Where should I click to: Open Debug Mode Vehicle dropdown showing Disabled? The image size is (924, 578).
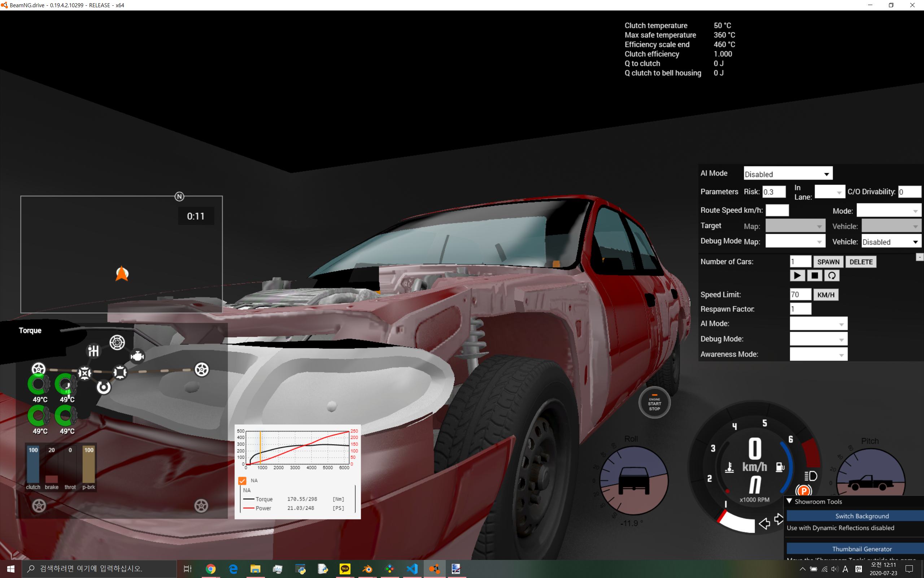coord(891,242)
